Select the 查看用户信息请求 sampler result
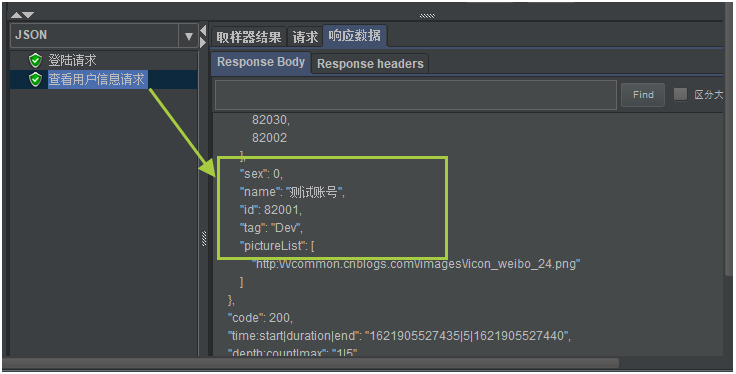 pos(97,79)
